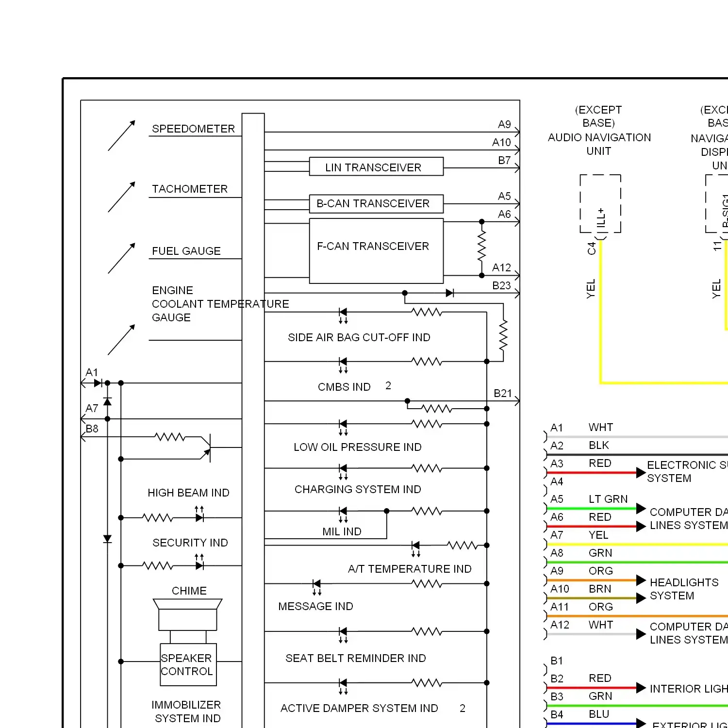
Task: Click the B23 terminal label
Action: 502,285
